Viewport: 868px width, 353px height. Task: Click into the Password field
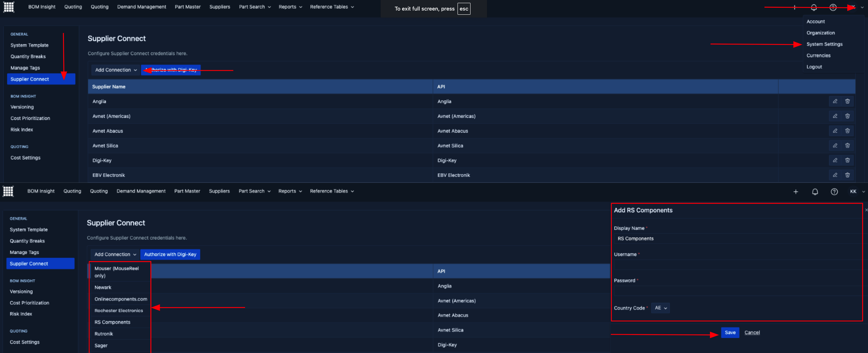(x=737, y=291)
